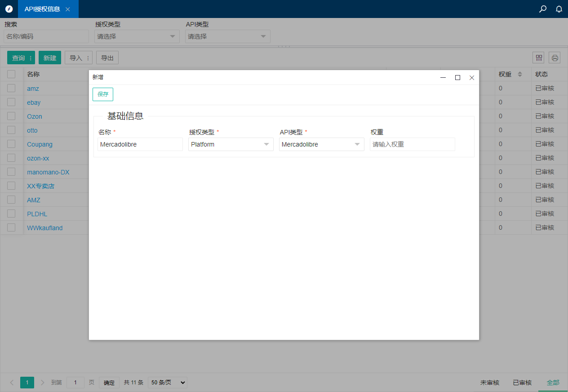Viewport: 568px width, 392px height.
Task: Open the WWkaufland record link
Action: 44,228
